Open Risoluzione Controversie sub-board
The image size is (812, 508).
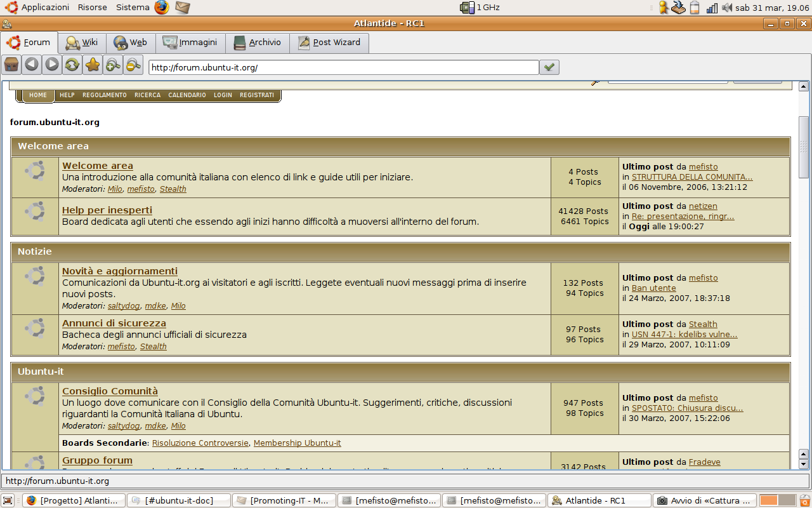pos(200,443)
